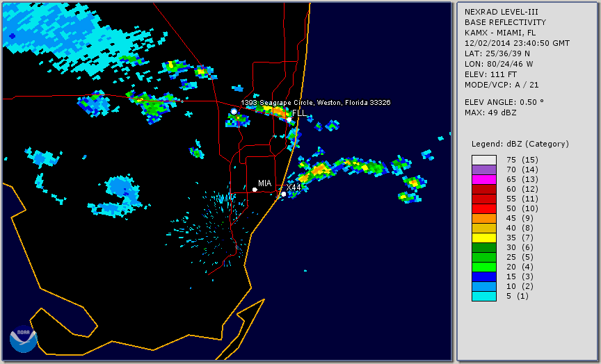The width and height of the screenshot is (601, 364).
Task: Click the 5 (1) legend value
Action: coord(517,296)
